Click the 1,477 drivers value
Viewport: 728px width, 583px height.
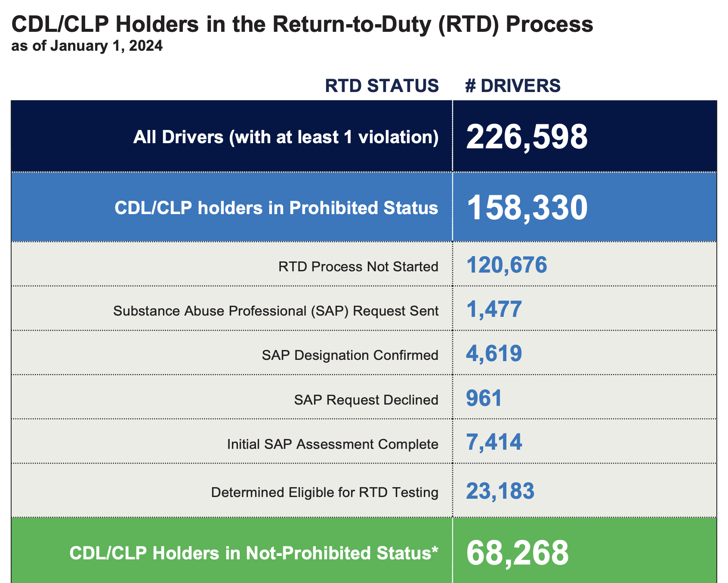(x=494, y=309)
